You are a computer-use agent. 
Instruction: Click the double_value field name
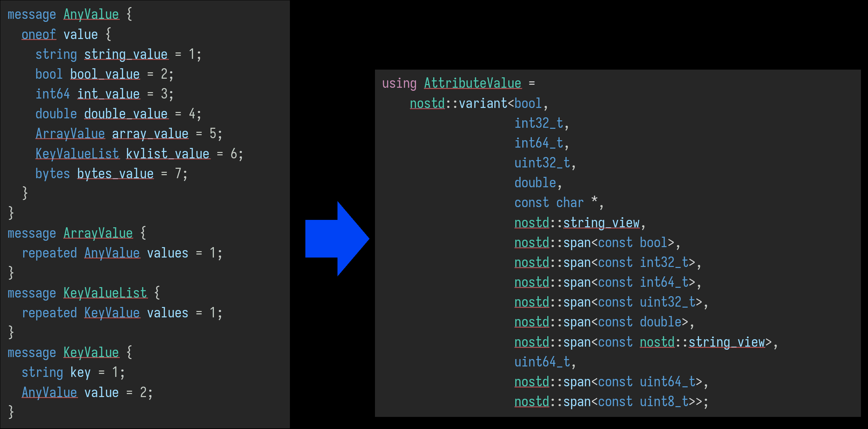[x=126, y=114]
